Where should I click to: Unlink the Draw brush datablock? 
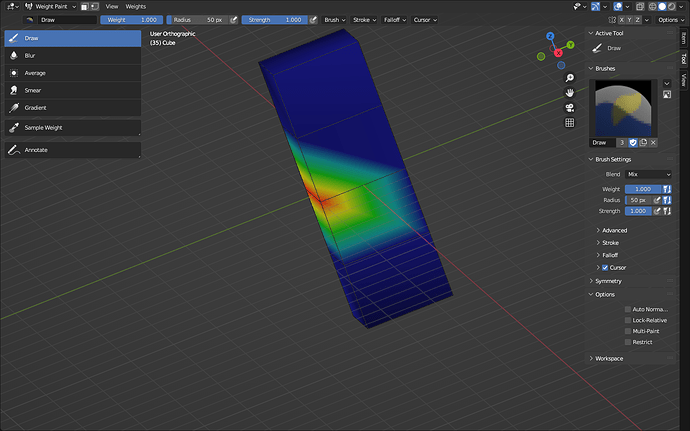tap(653, 143)
